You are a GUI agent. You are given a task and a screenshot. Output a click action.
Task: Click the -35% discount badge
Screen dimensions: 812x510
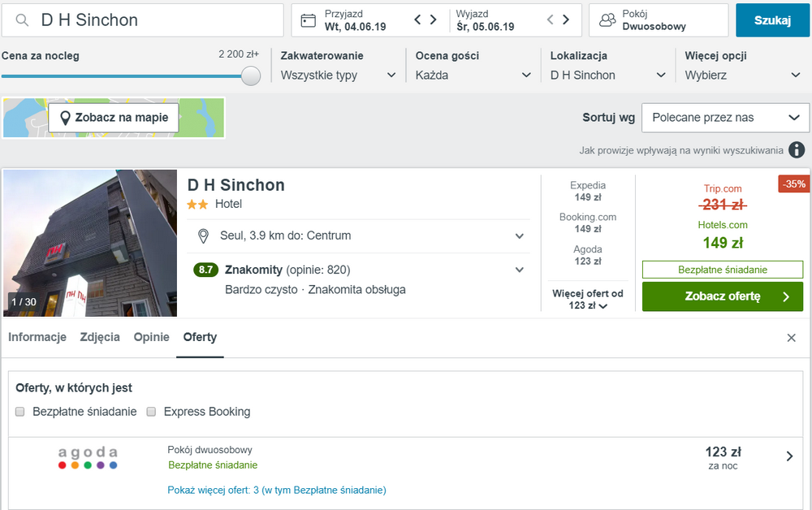794,184
